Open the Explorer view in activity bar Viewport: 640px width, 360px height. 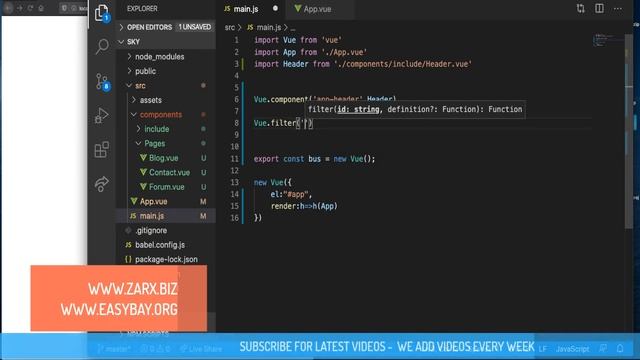(101, 13)
